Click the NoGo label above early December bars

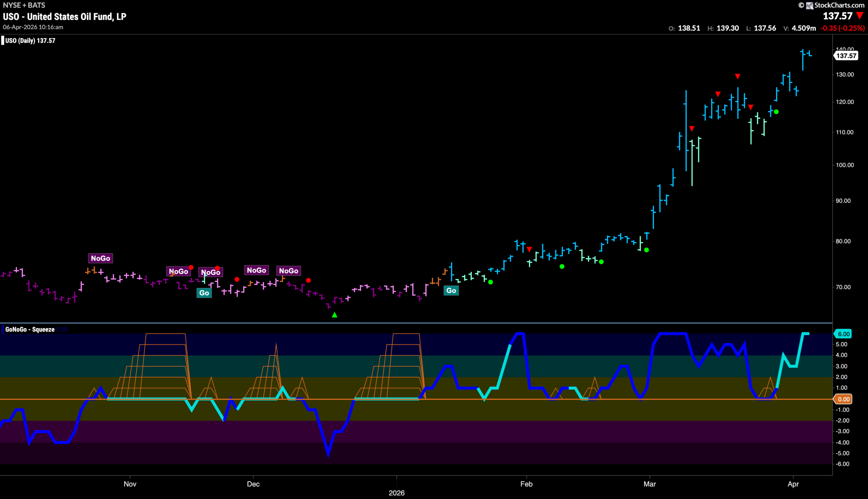click(257, 270)
